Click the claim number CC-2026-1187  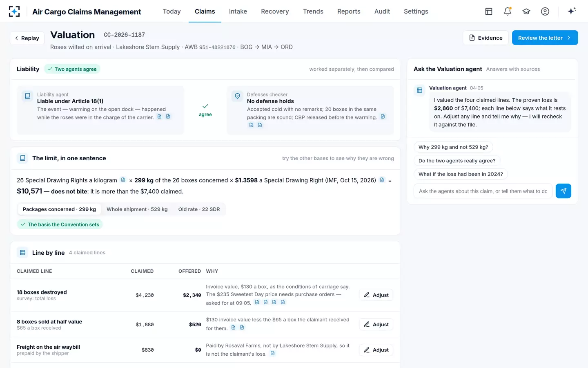(x=124, y=35)
